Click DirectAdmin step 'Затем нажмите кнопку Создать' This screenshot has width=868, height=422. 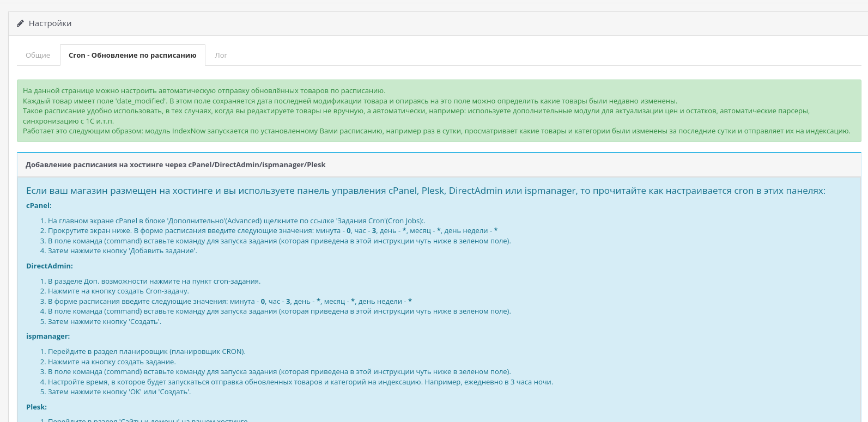click(x=105, y=321)
